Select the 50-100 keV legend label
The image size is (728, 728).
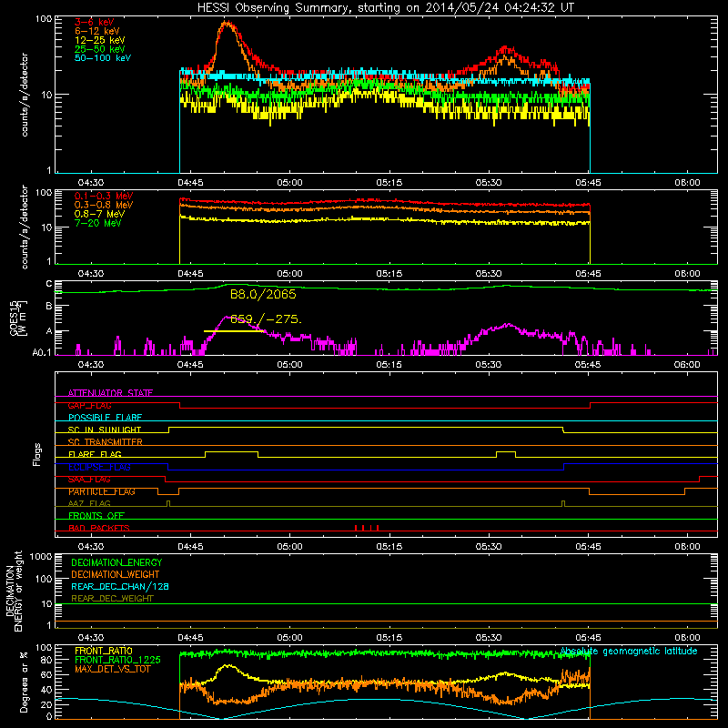coord(103,58)
